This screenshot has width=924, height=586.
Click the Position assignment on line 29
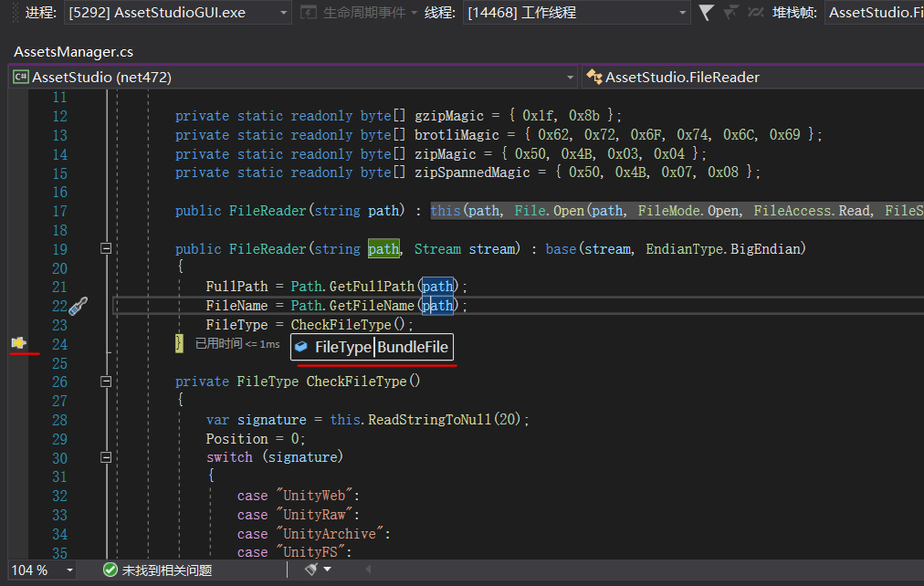pos(255,439)
